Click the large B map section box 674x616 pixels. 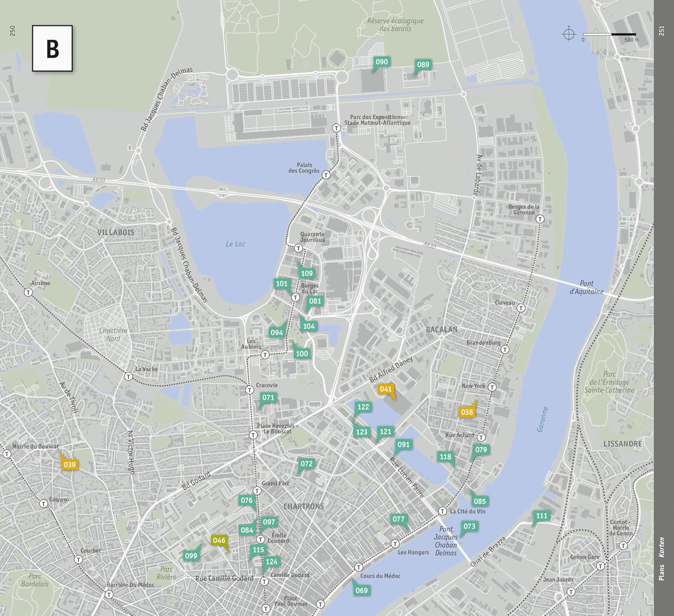click(53, 48)
